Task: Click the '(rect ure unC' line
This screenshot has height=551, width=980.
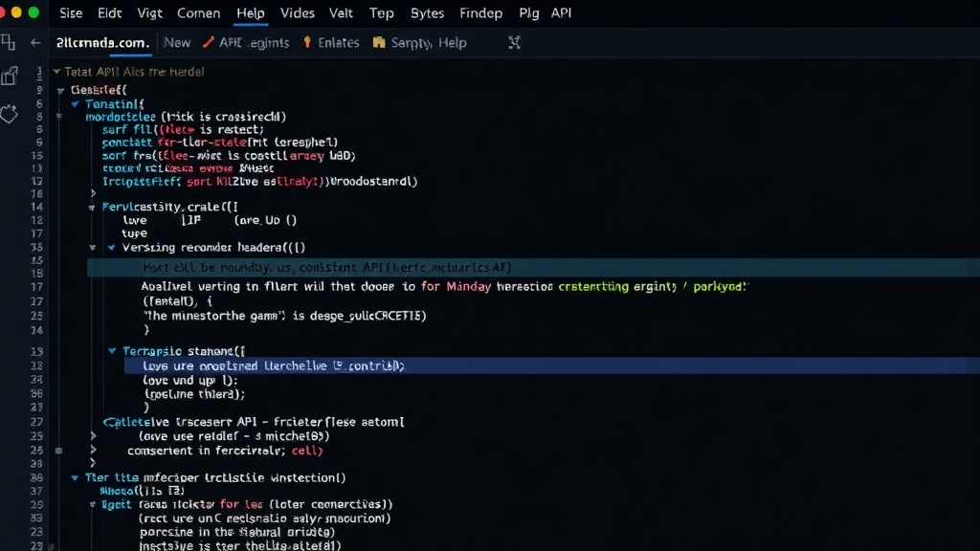Action: point(264,518)
